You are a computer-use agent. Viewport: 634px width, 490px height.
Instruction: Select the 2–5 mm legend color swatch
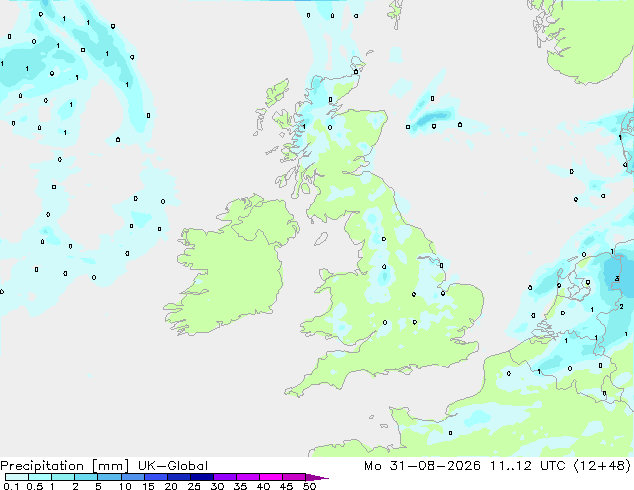(x=86, y=477)
